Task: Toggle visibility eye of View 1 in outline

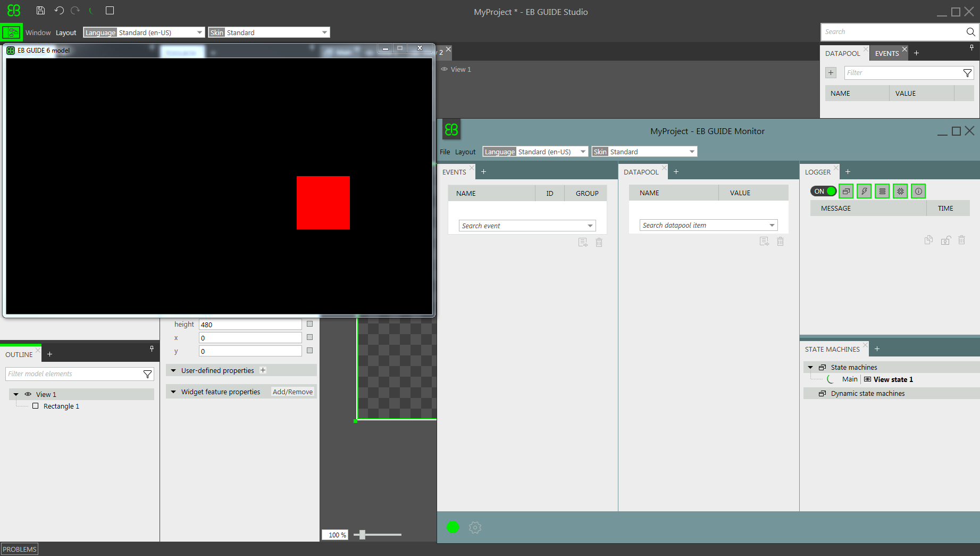Action: click(28, 394)
